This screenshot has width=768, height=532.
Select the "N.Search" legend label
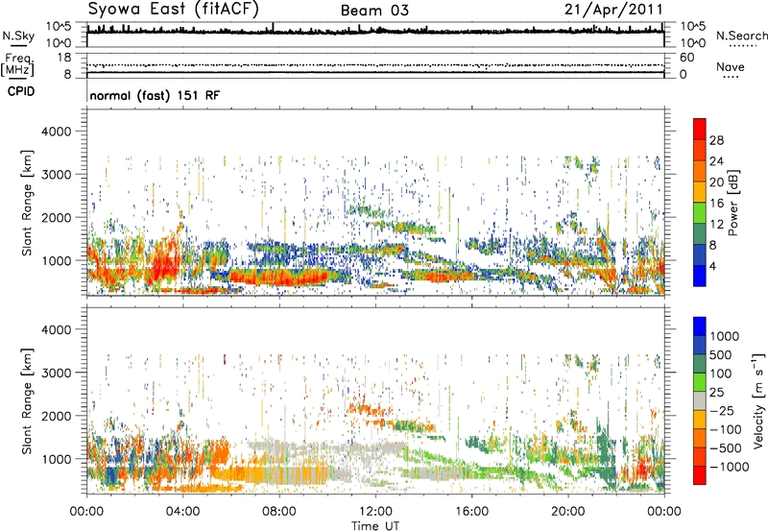tap(741, 36)
